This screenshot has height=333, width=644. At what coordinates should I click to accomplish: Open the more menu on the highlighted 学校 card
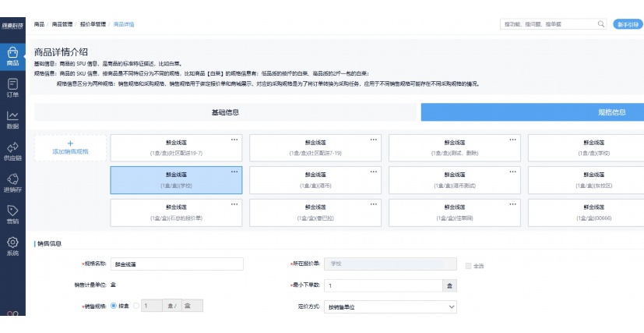pyautogui.click(x=234, y=171)
